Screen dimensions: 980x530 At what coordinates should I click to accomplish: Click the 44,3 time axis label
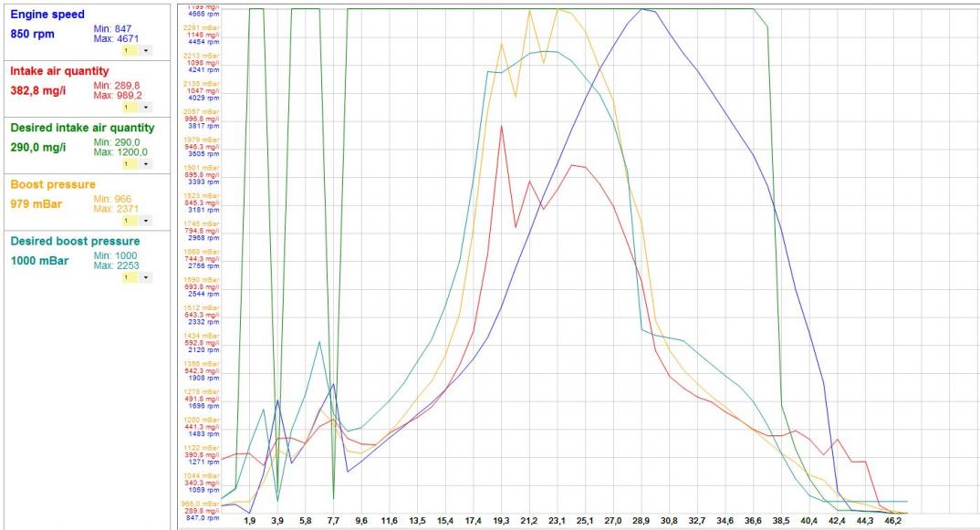coord(866,521)
